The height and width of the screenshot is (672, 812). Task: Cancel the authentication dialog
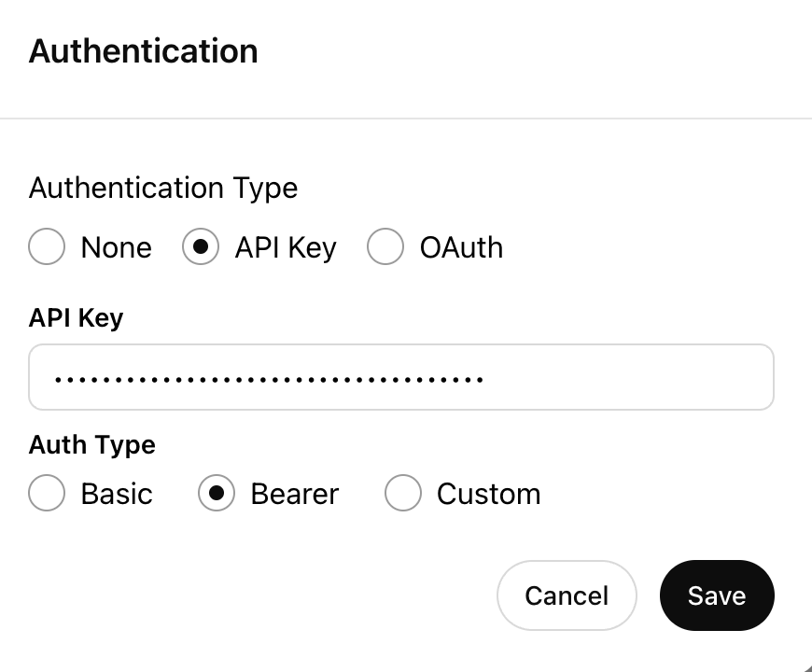pyautogui.click(x=567, y=595)
